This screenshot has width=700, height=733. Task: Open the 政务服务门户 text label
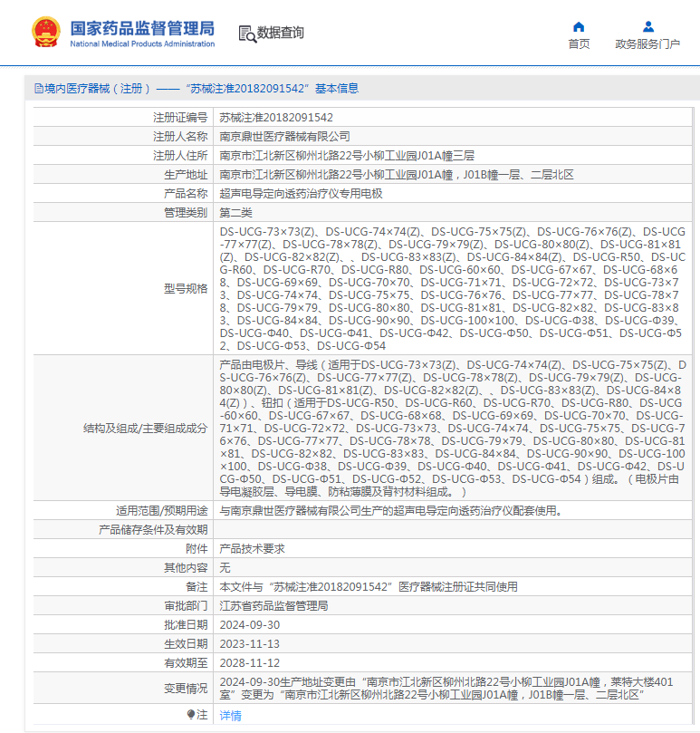647,43
